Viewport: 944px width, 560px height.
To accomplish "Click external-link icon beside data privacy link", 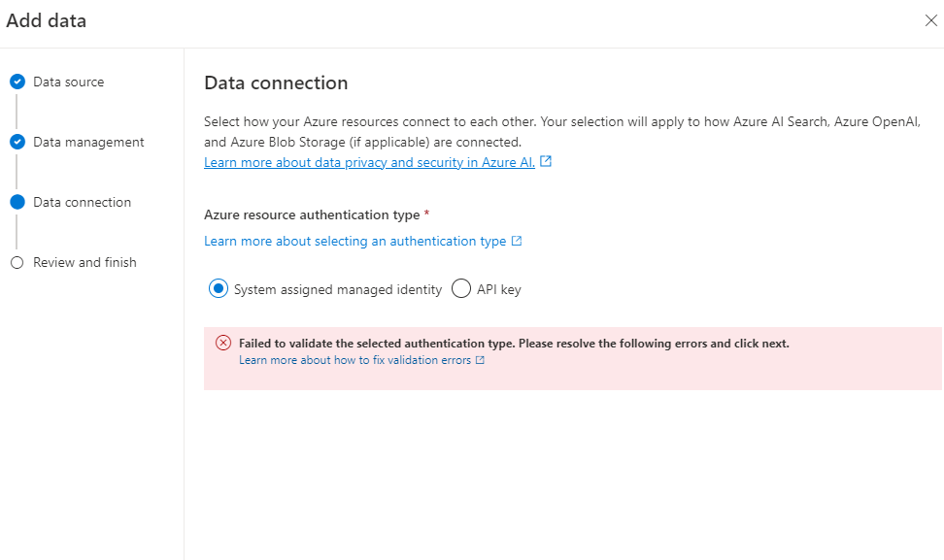I will pyautogui.click(x=546, y=162).
